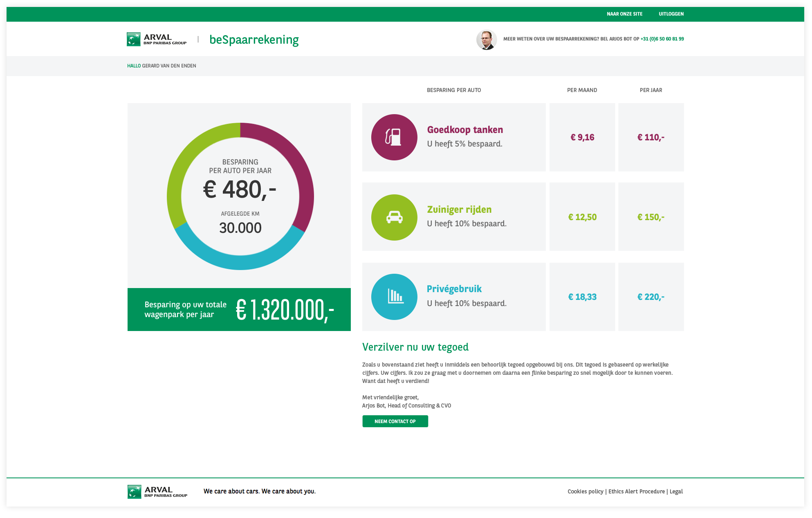Click the beSpaarrekening title
812x518 pixels.
(254, 40)
